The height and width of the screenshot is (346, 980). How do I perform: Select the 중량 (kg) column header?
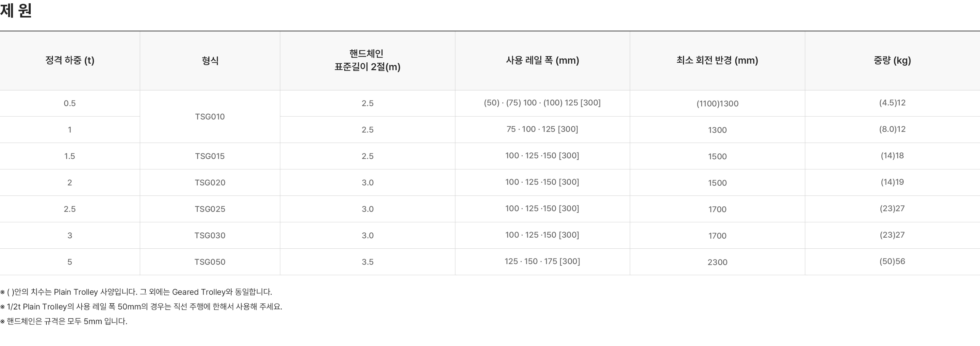tap(892, 60)
